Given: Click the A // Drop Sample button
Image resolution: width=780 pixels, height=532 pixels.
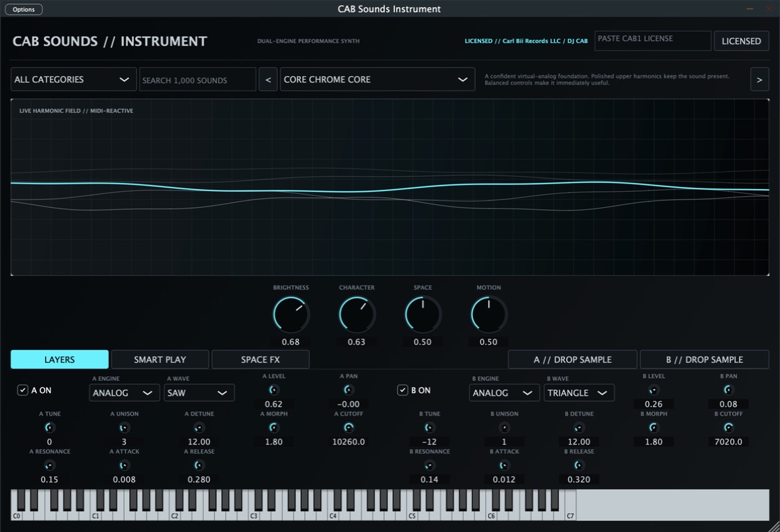Looking at the screenshot, I should [573, 360].
